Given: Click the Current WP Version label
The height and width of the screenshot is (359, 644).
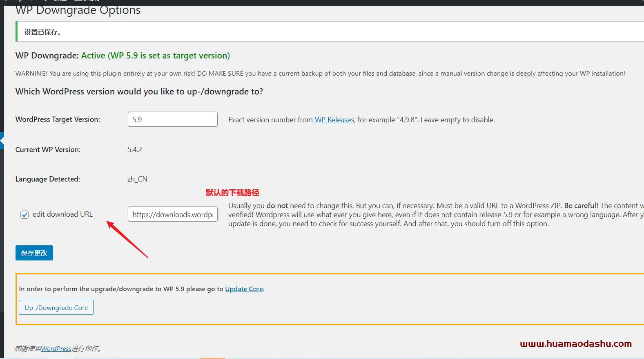Looking at the screenshot, I should [48, 150].
